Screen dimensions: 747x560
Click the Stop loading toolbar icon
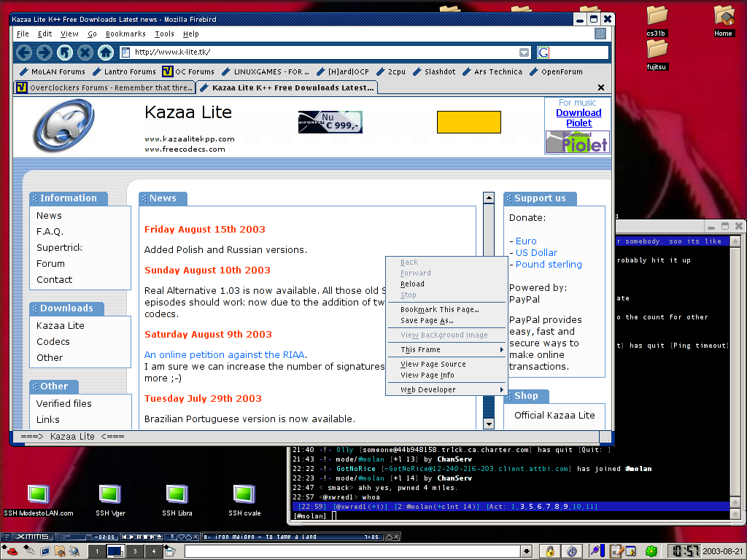(x=85, y=52)
